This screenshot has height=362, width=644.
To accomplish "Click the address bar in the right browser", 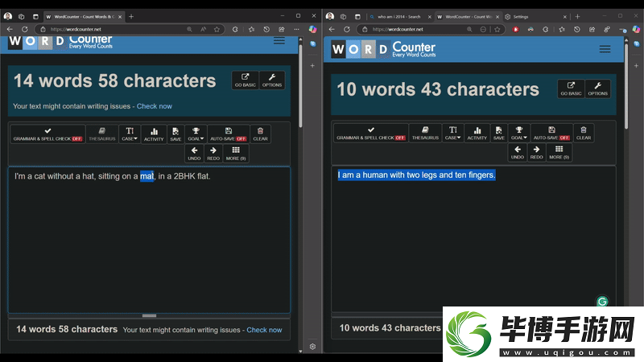I will tap(431, 29).
